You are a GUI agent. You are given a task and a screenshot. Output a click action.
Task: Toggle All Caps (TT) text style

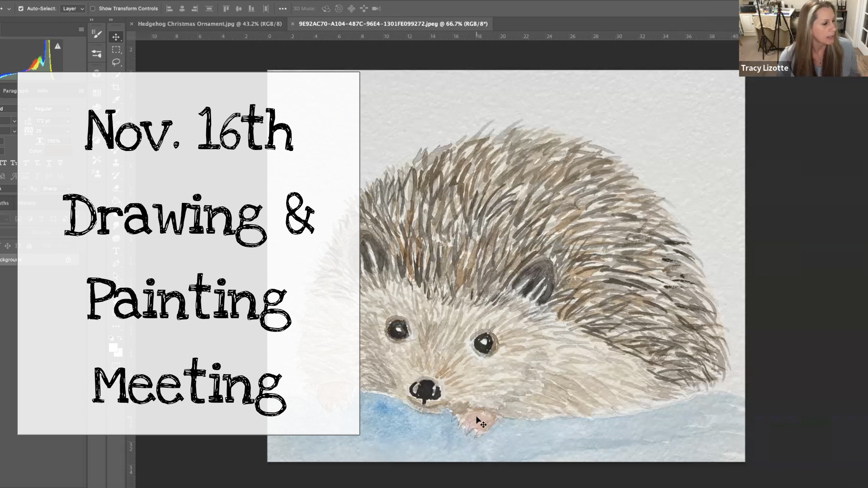point(3,163)
